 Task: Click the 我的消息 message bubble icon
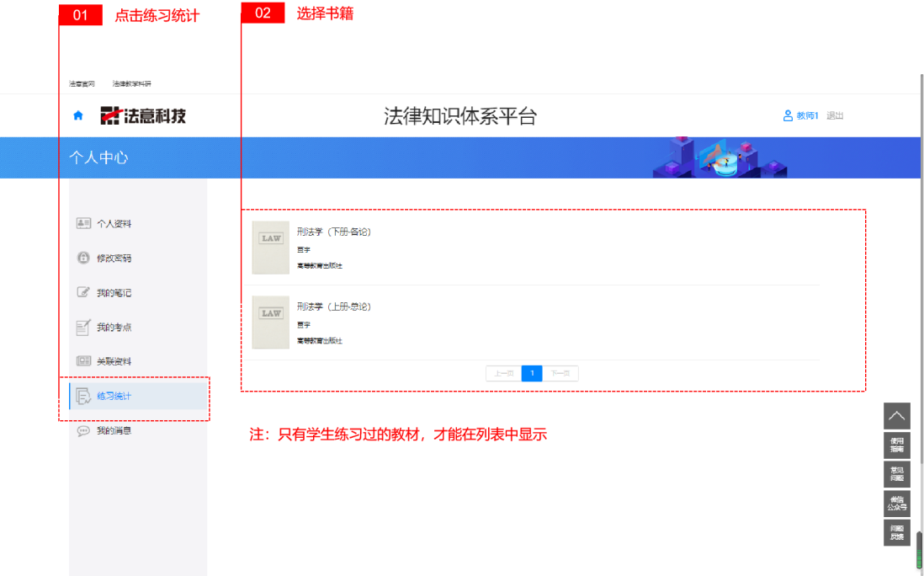pos(83,430)
